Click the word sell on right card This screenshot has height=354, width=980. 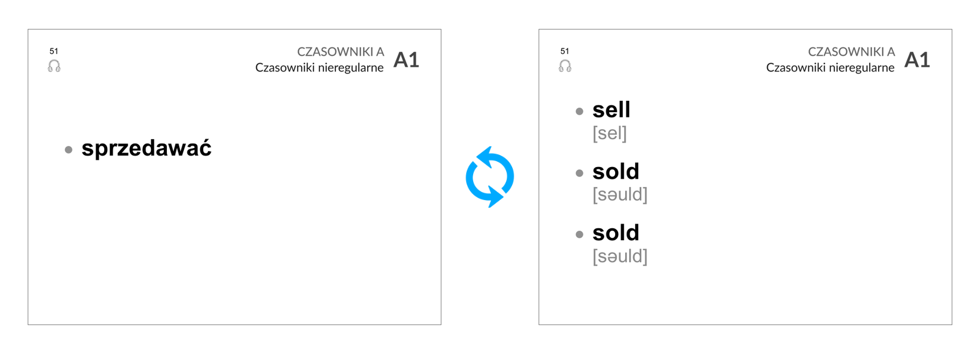tap(611, 110)
